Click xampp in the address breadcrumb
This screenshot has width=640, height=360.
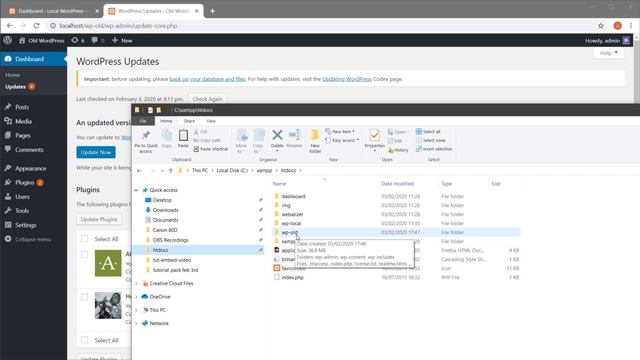point(264,171)
